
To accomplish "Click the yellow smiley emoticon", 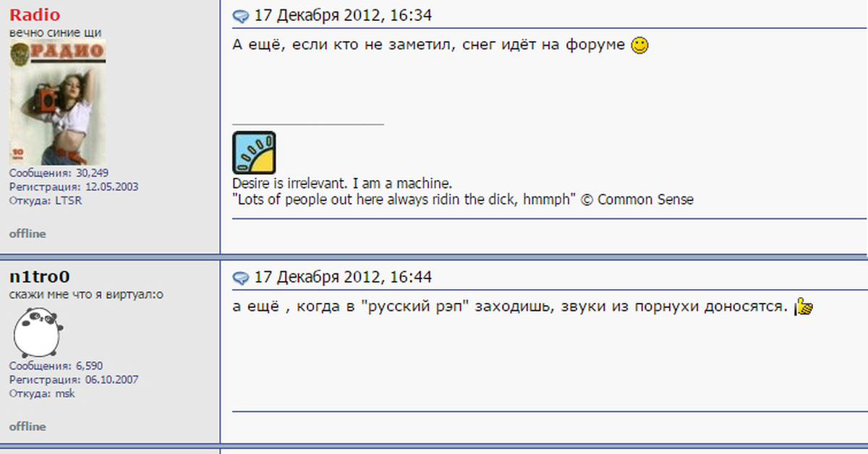I will pyautogui.click(x=640, y=46).
